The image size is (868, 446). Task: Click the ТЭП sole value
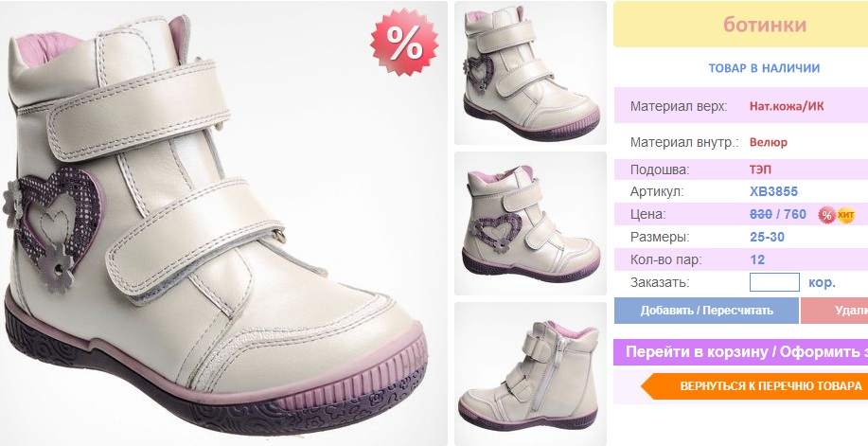coord(760,169)
